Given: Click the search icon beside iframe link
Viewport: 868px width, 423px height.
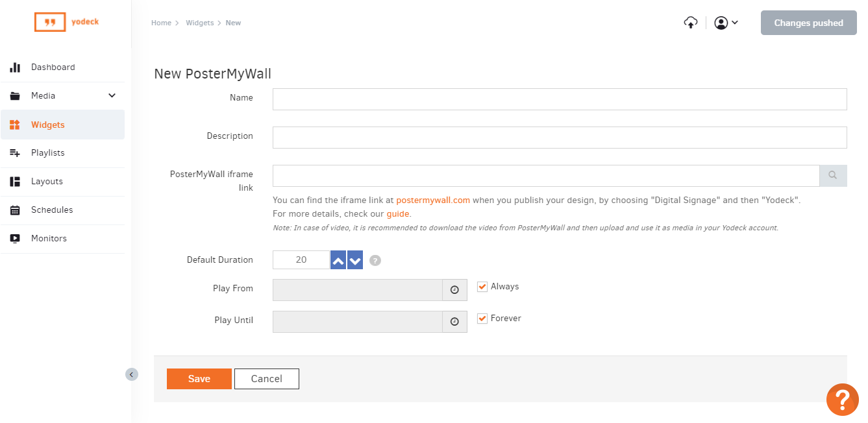Looking at the screenshot, I should tap(833, 175).
